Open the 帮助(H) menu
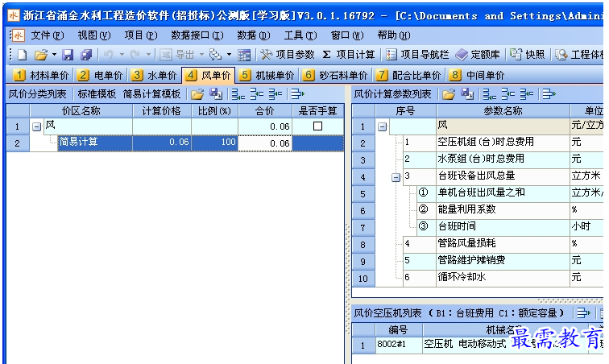The image size is (609, 364). coord(394,35)
